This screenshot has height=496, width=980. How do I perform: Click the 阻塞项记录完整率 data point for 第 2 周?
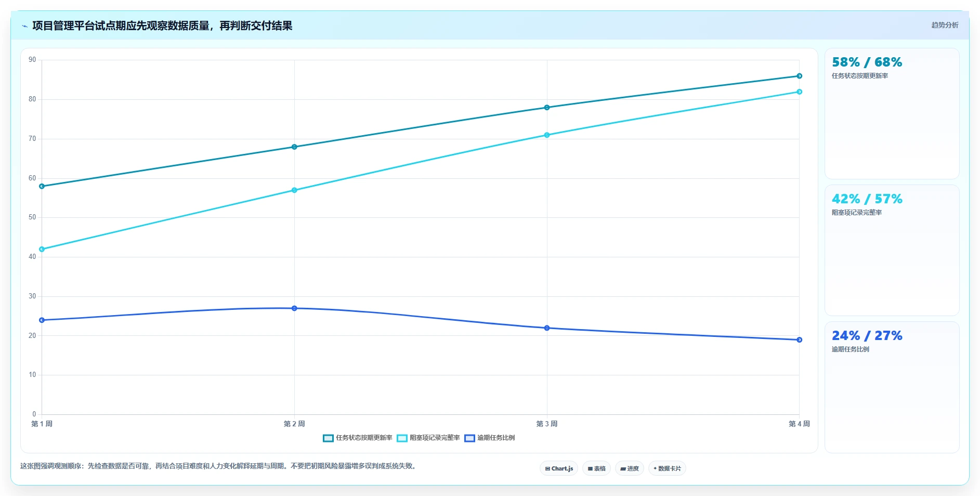pyautogui.click(x=294, y=190)
